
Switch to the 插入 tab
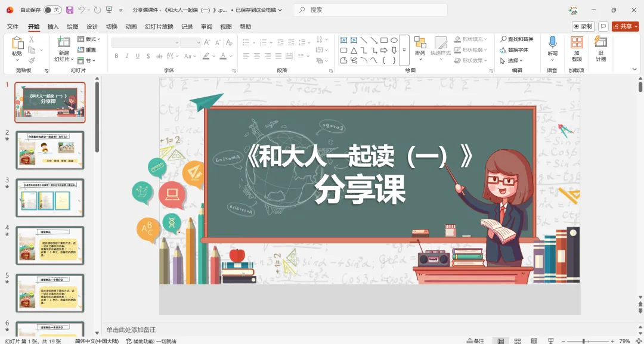click(x=54, y=27)
